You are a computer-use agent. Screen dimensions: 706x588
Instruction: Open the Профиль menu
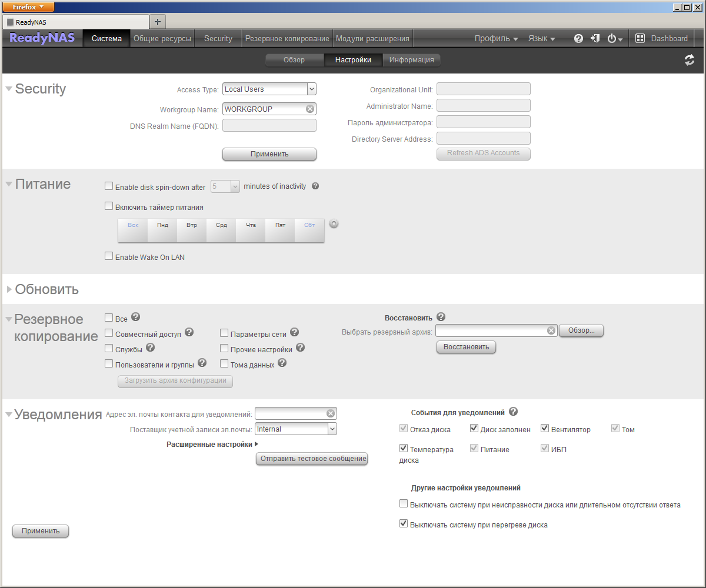coord(496,38)
